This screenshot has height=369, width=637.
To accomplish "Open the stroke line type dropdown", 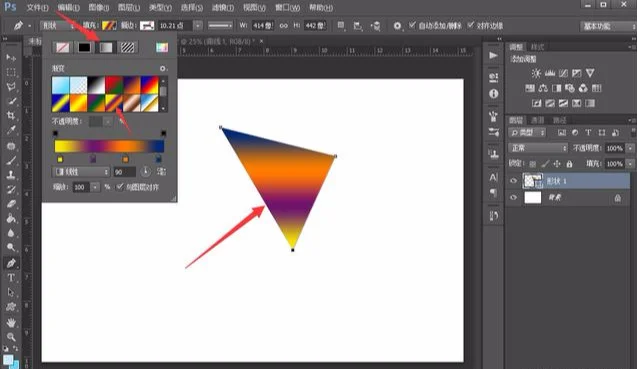I will click(220, 26).
